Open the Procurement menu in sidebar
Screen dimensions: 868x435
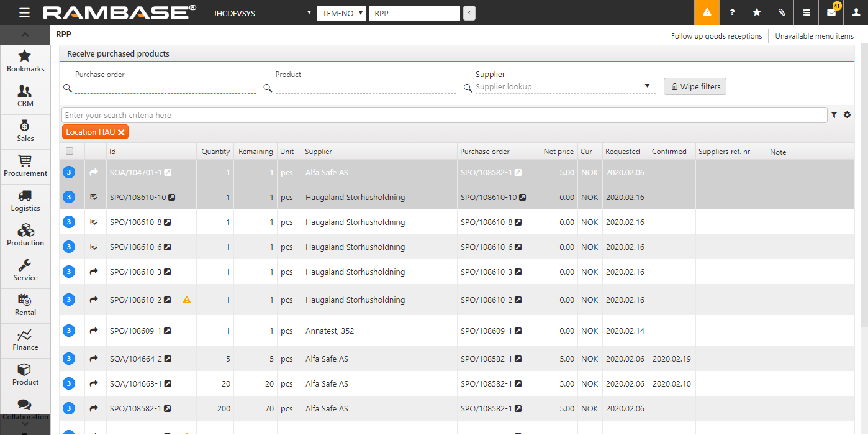(x=25, y=166)
